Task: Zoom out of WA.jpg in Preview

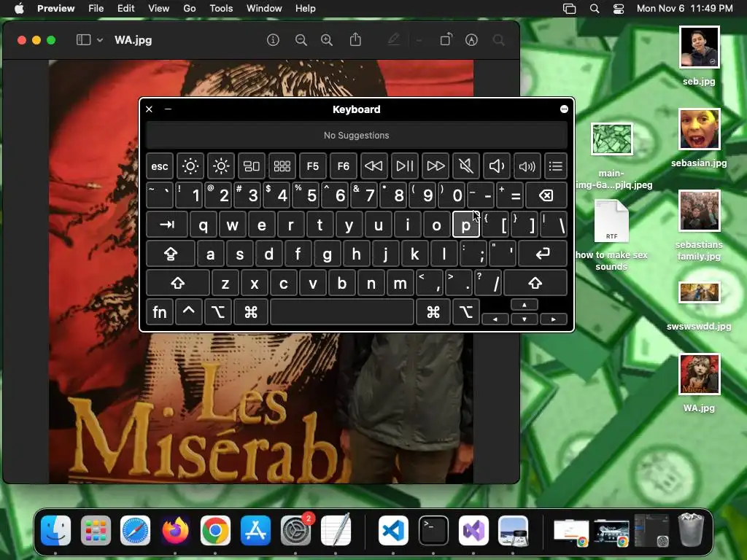Action: [301, 40]
